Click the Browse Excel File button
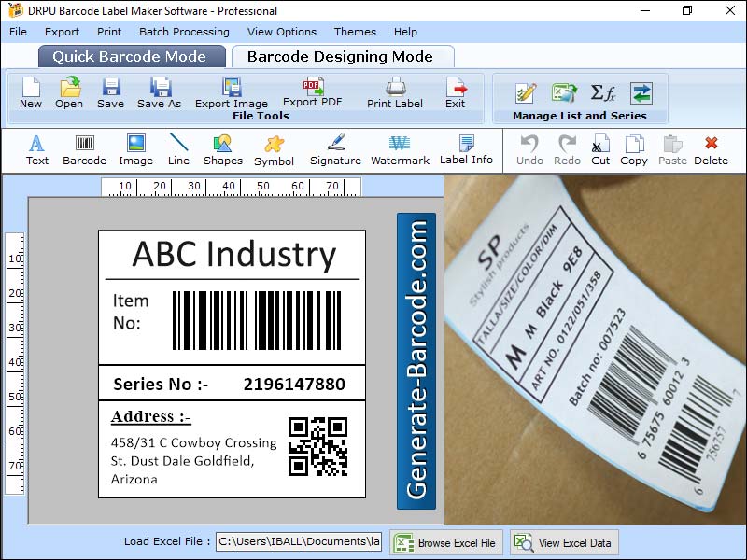The height and width of the screenshot is (560, 747). point(445,542)
